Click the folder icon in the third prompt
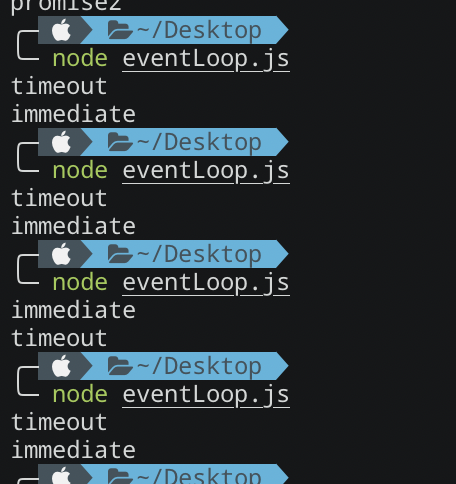The width and height of the screenshot is (456, 484). point(120,254)
